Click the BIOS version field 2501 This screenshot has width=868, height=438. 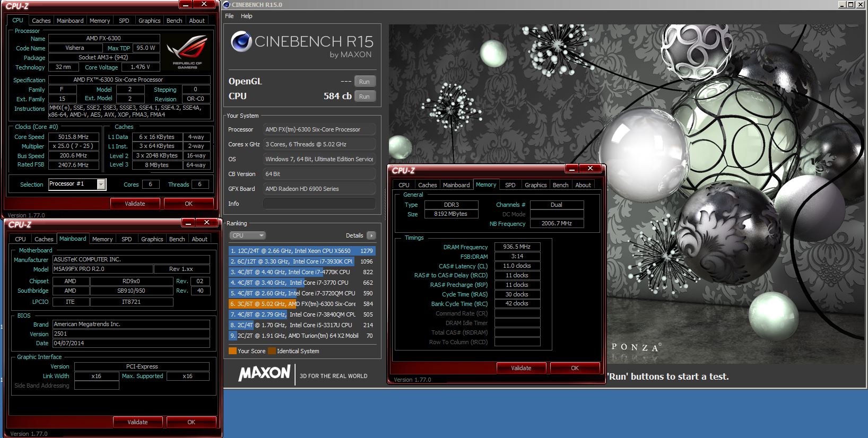coord(131,334)
